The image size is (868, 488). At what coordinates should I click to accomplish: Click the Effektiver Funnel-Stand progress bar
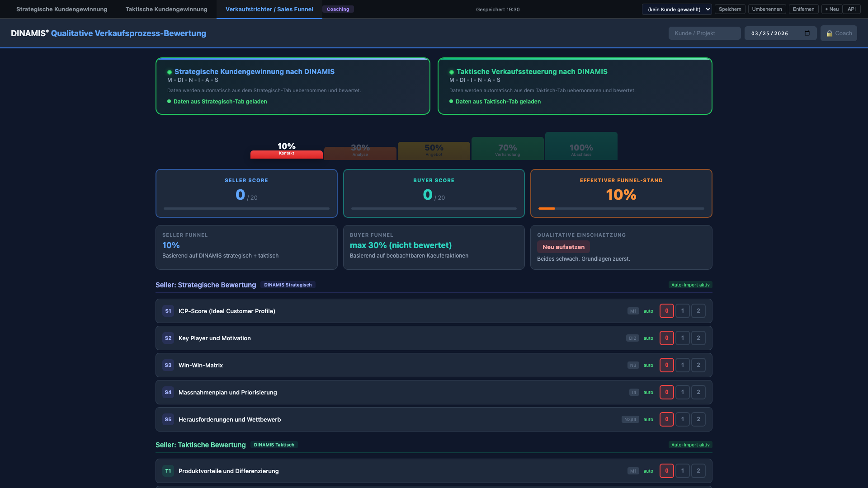click(621, 208)
